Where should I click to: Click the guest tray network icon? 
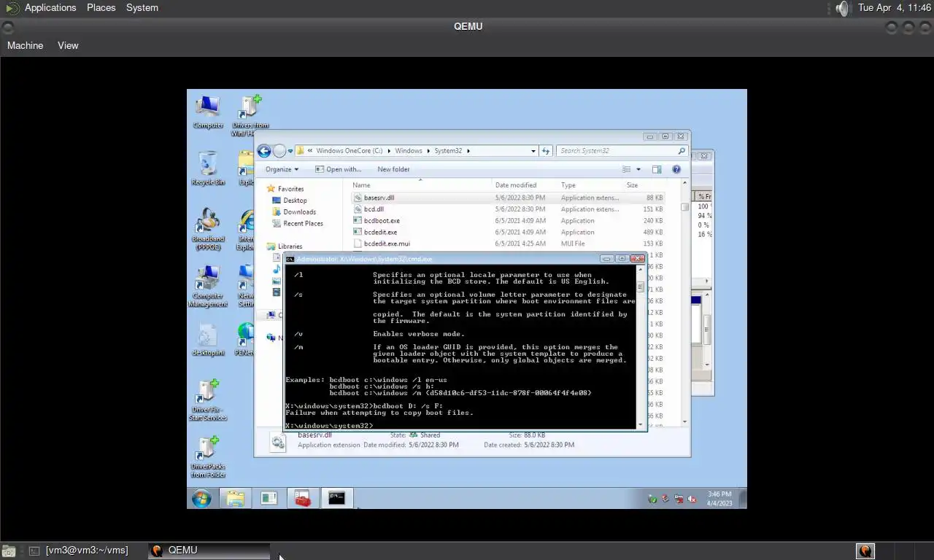[679, 499]
